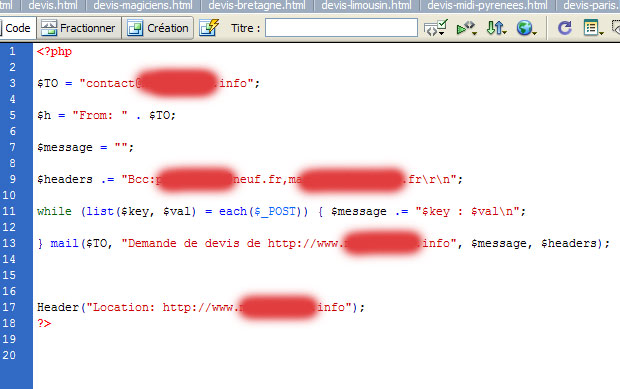Click the visual aids icon at the toolbar edge
620x389 pixels.
(616, 28)
